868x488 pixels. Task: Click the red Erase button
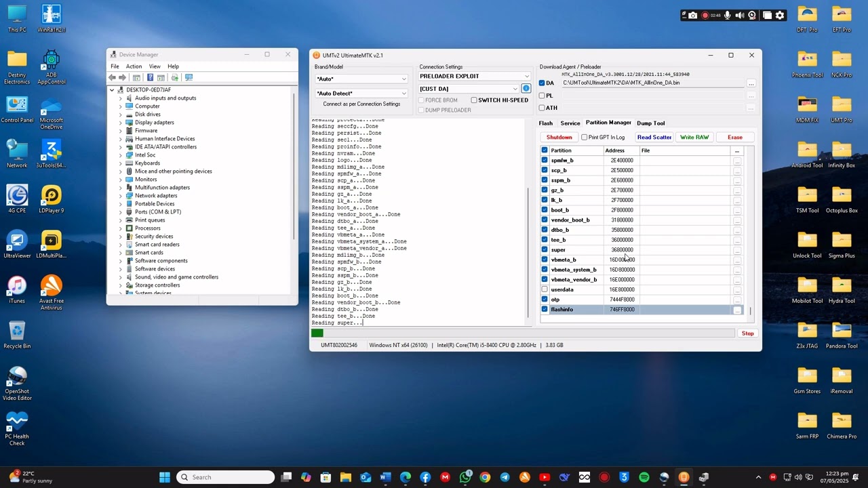tap(735, 137)
